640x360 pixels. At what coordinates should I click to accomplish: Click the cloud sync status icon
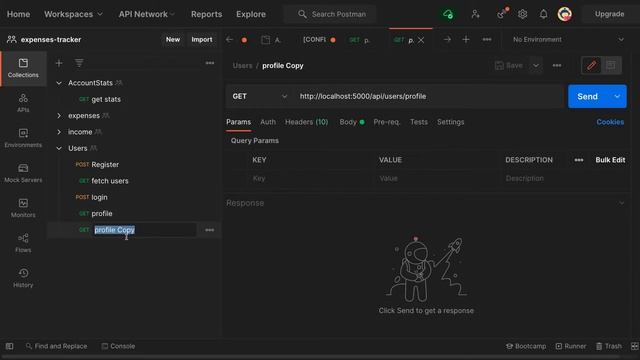tap(448, 14)
